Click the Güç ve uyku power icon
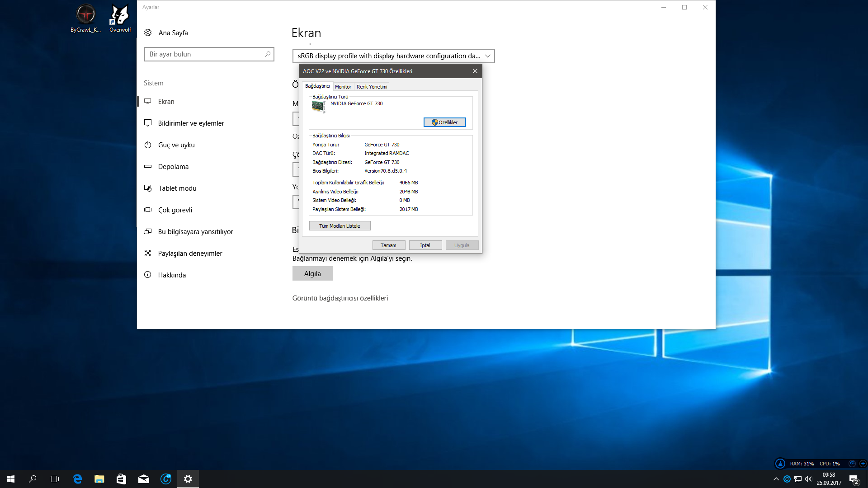Viewport: 868px width, 488px height. (148, 145)
